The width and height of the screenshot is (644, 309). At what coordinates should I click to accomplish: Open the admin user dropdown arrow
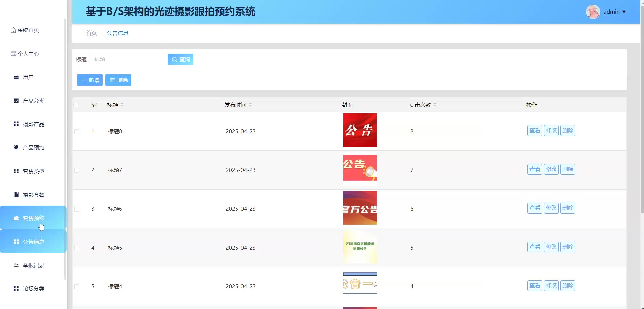coord(624,12)
